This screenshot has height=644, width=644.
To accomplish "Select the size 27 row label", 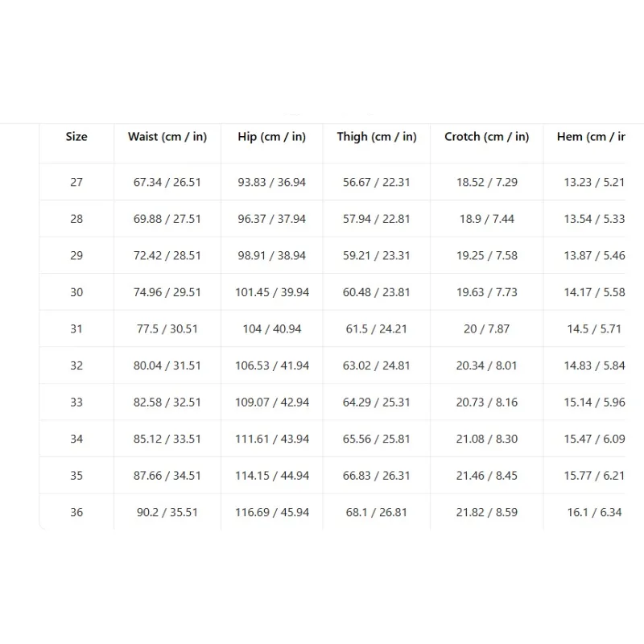I will (76, 182).
